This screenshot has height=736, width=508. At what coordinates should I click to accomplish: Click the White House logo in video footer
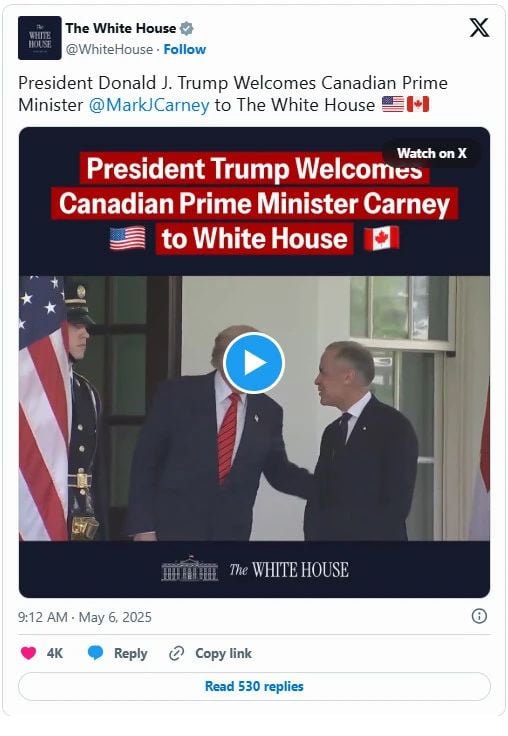click(255, 569)
